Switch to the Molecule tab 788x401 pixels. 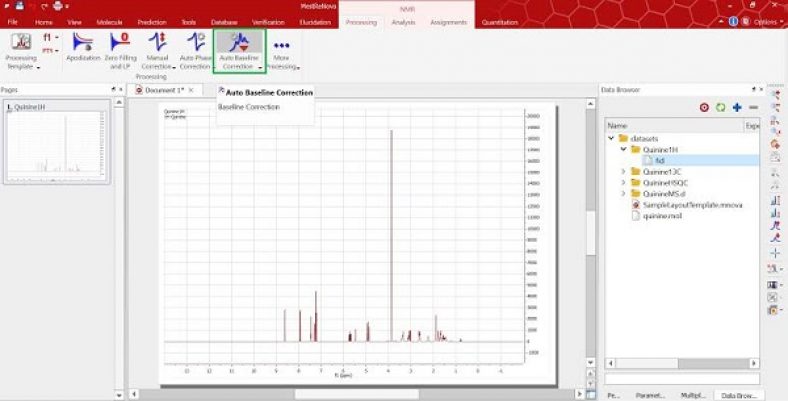[110, 22]
